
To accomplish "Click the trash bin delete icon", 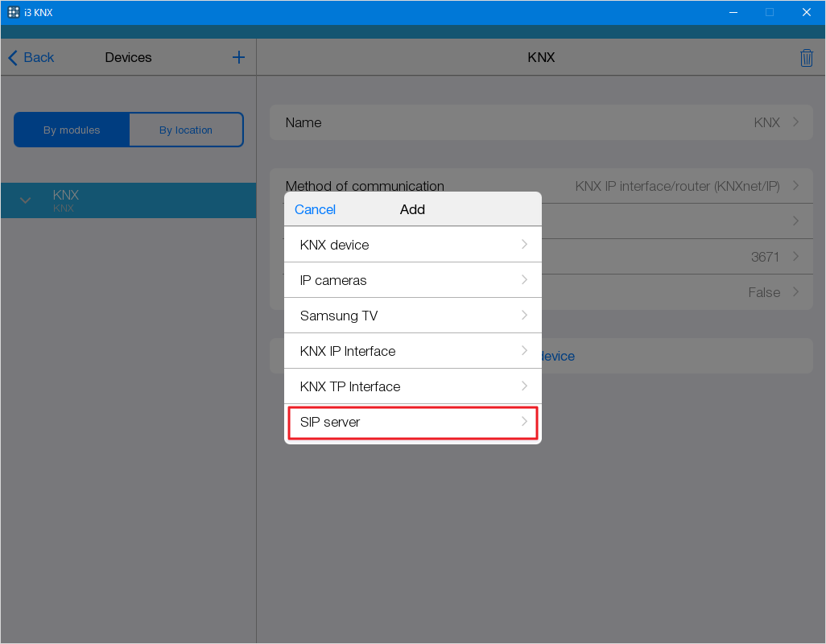I will tap(806, 58).
